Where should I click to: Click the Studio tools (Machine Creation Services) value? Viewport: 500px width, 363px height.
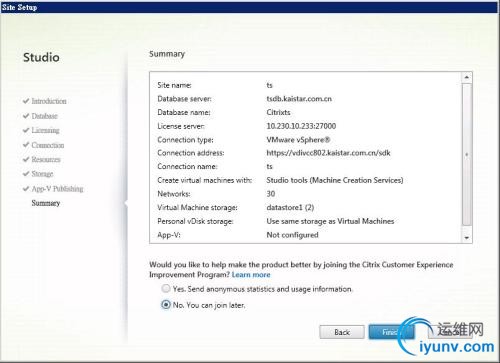point(335,180)
